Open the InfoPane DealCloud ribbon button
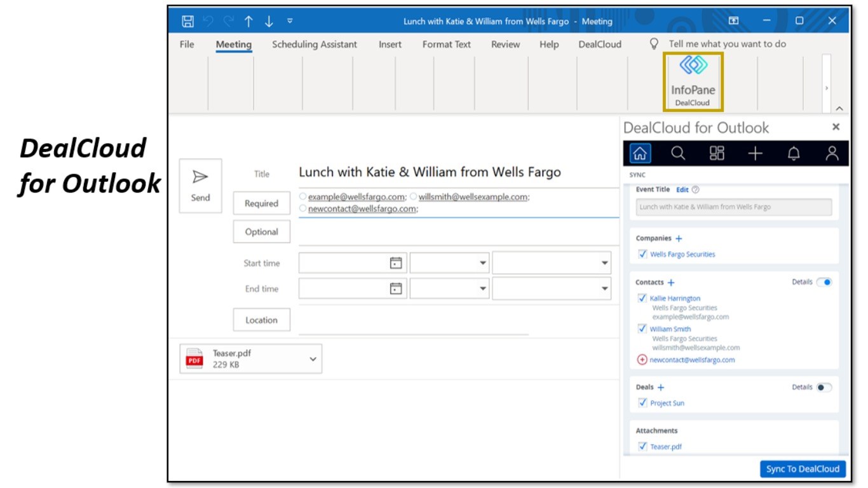 [x=693, y=82]
